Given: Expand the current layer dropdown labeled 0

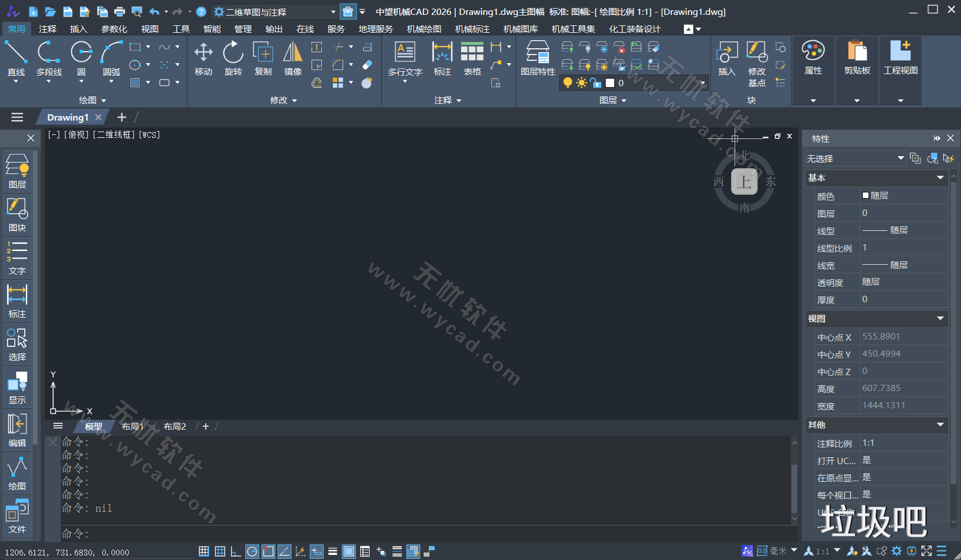Looking at the screenshot, I should (702, 83).
